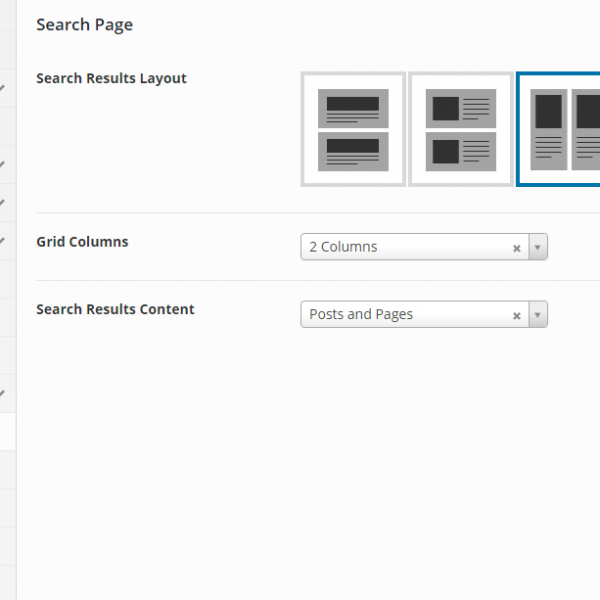Click the Search Results Content label
The width and height of the screenshot is (600, 600).
(115, 309)
